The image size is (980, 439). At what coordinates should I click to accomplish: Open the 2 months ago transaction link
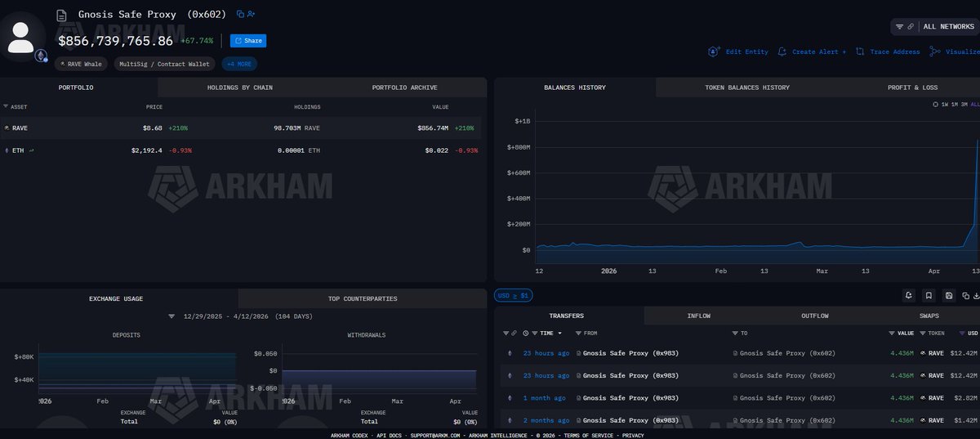click(x=546, y=420)
